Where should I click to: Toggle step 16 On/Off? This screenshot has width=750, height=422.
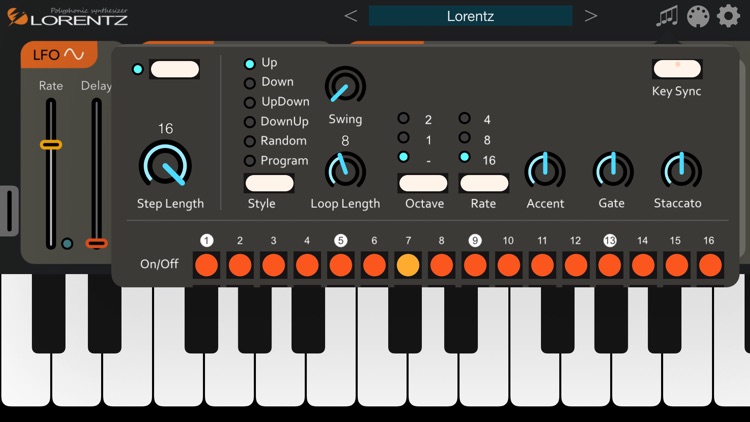710,265
